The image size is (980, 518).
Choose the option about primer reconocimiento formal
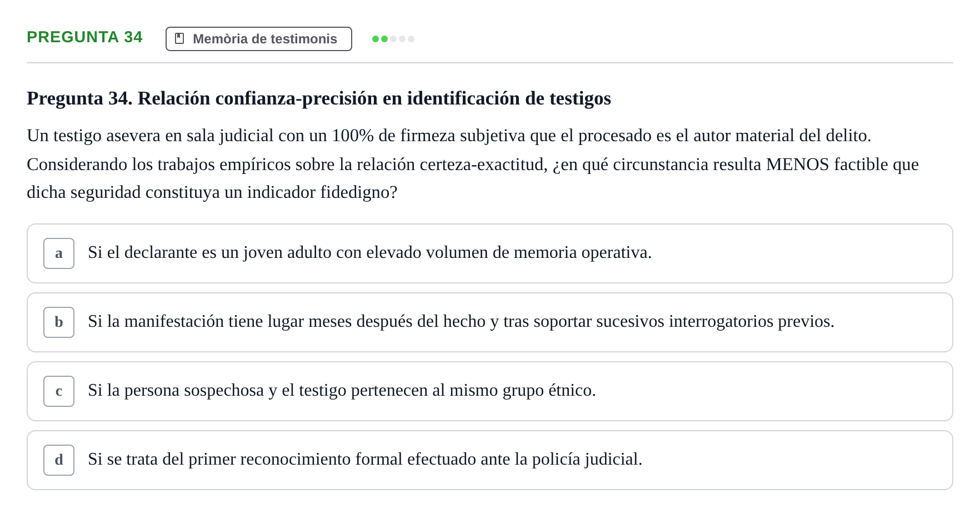tap(490, 460)
